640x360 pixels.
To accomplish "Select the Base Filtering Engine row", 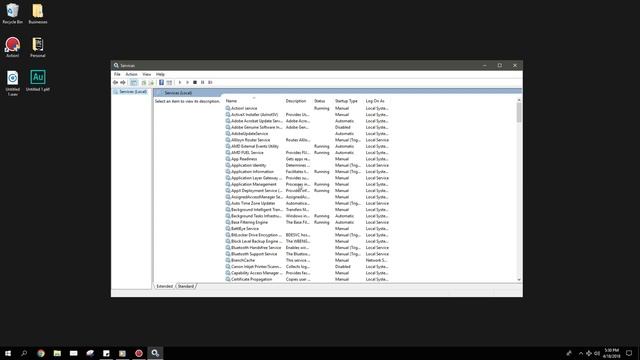I will (307, 222).
